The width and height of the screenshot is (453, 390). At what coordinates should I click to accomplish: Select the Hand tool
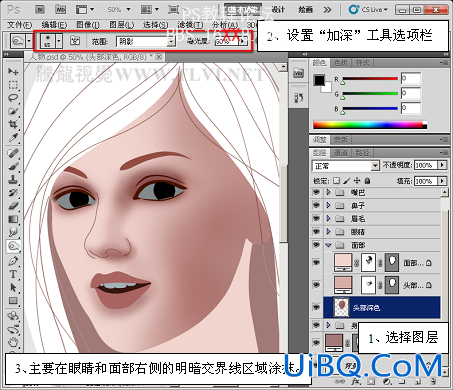click(x=13, y=342)
